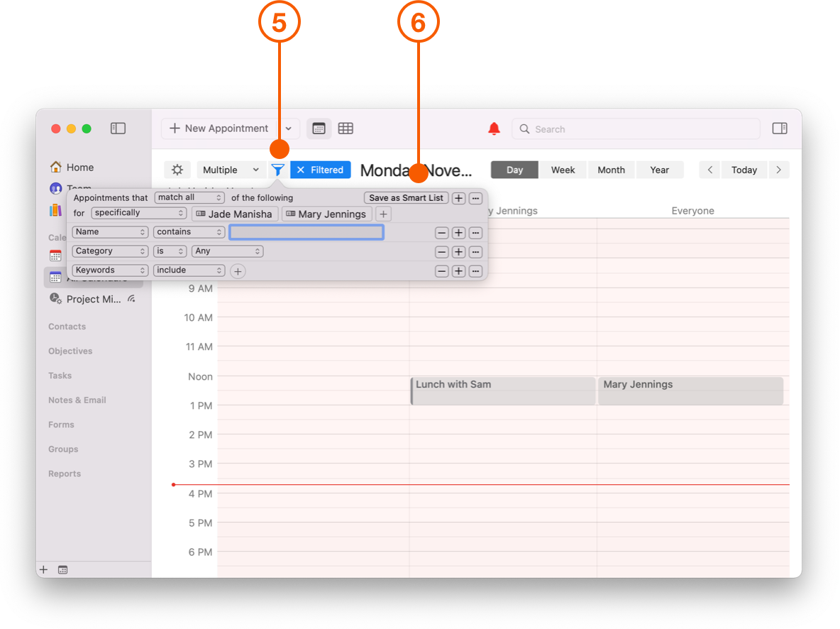This screenshot has width=840, height=629.
Task: Click the single calendar view icon
Action: (318, 128)
